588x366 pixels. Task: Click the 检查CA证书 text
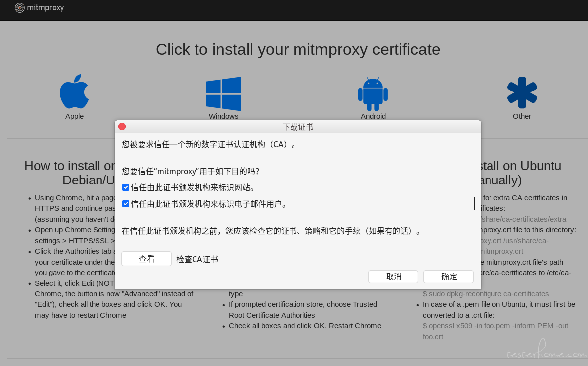pos(197,259)
